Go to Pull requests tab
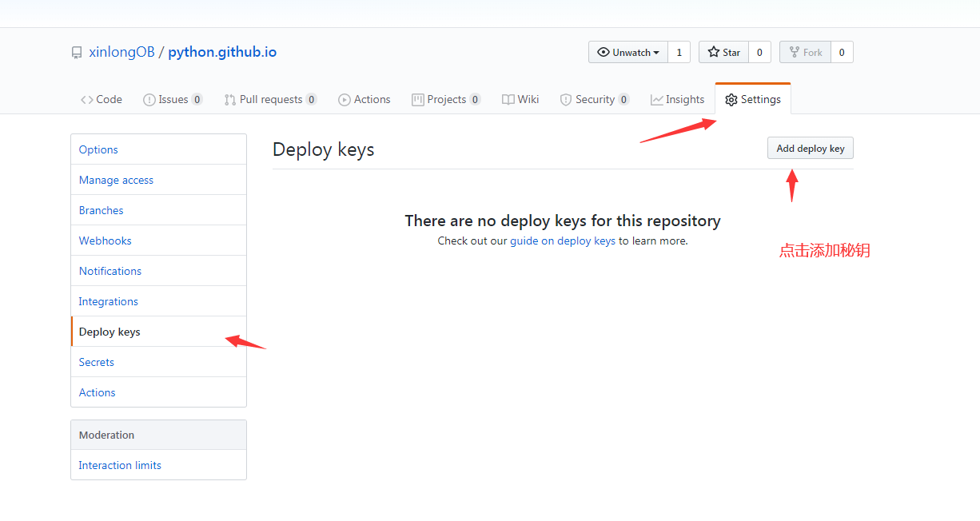Image resolution: width=980 pixels, height=521 pixels. tap(270, 100)
